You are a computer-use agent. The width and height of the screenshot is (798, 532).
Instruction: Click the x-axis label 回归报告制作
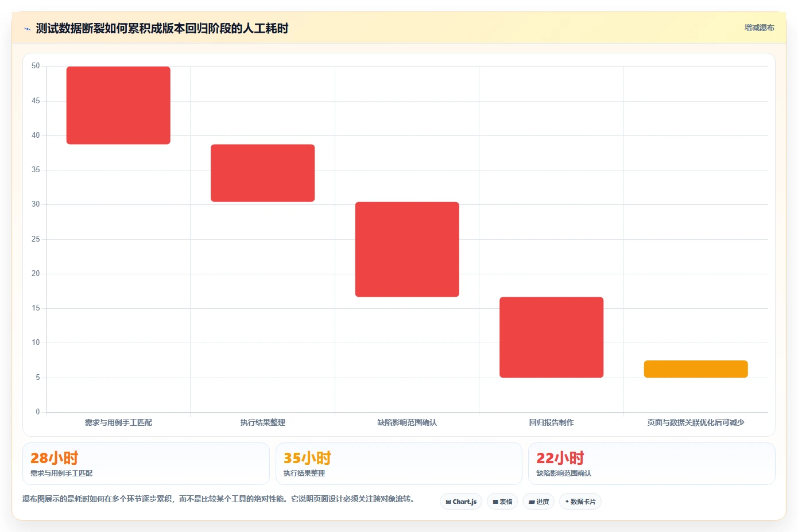pyautogui.click(x=551, y=422)
